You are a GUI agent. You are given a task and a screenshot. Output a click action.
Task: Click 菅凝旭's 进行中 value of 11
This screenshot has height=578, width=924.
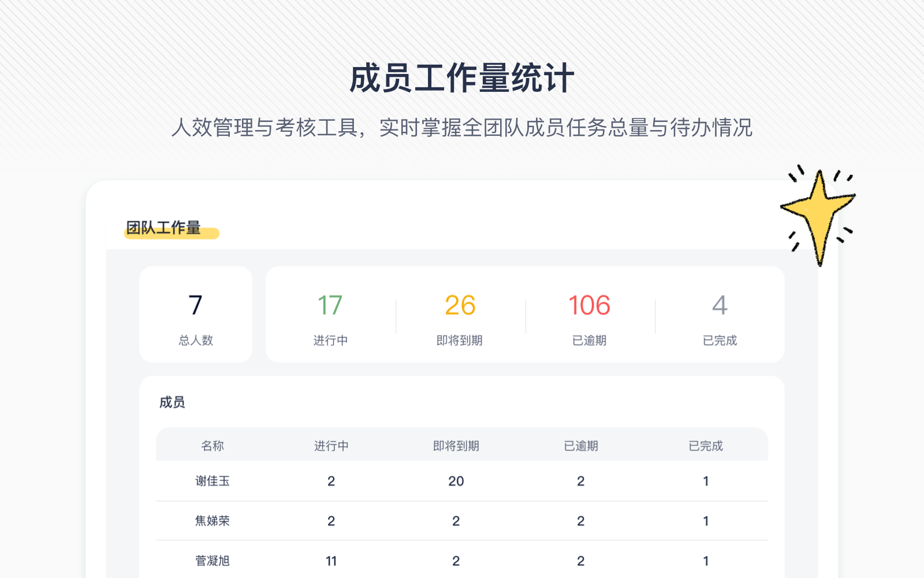pos(331,561)
